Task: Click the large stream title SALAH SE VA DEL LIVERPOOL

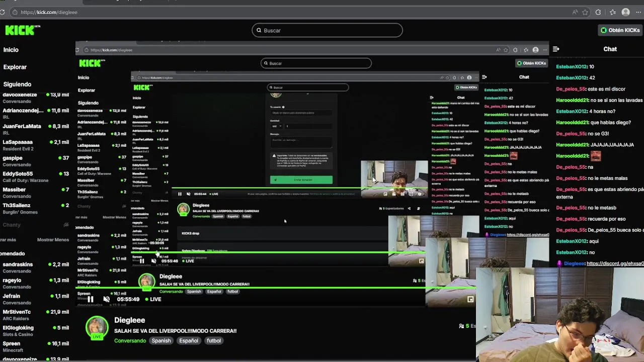Action: [x=175, y=331]
